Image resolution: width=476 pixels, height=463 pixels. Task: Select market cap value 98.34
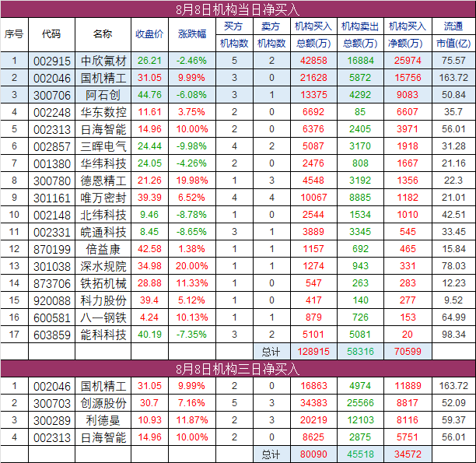[453, 335]
